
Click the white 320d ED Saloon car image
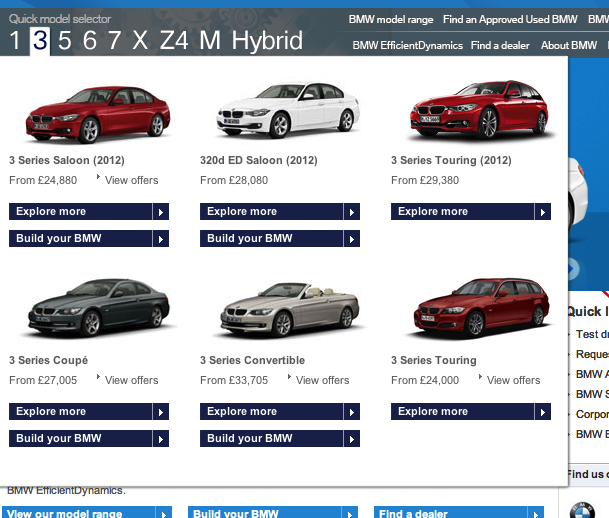coord(288,110)
